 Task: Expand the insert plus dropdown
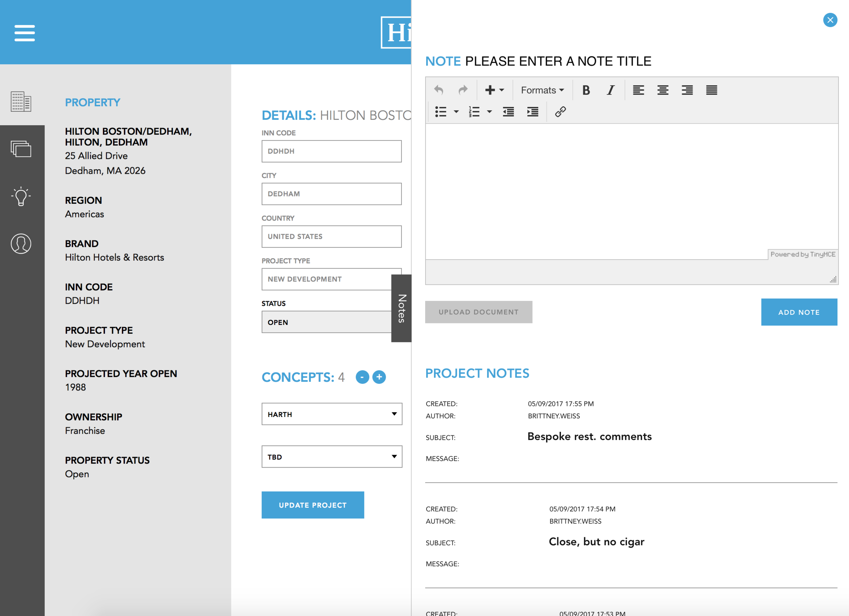(x=494, y=90)
